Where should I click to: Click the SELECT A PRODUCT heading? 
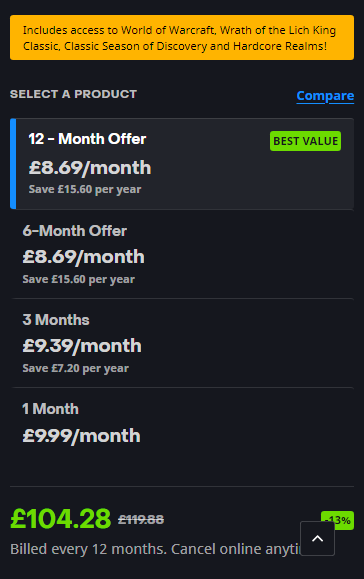point(73,94)
